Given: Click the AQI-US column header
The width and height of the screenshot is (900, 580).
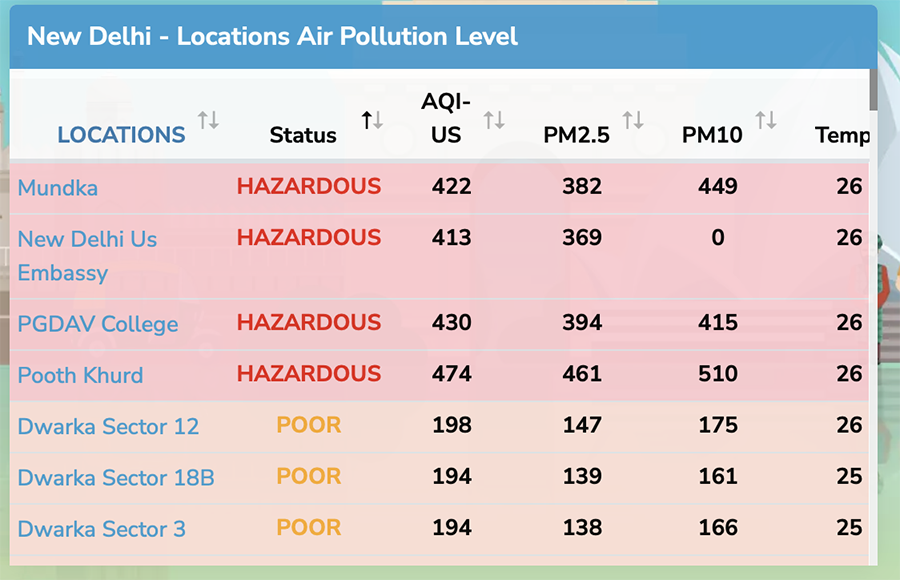Looking at the screenshot, I should (x=446, y=118).
